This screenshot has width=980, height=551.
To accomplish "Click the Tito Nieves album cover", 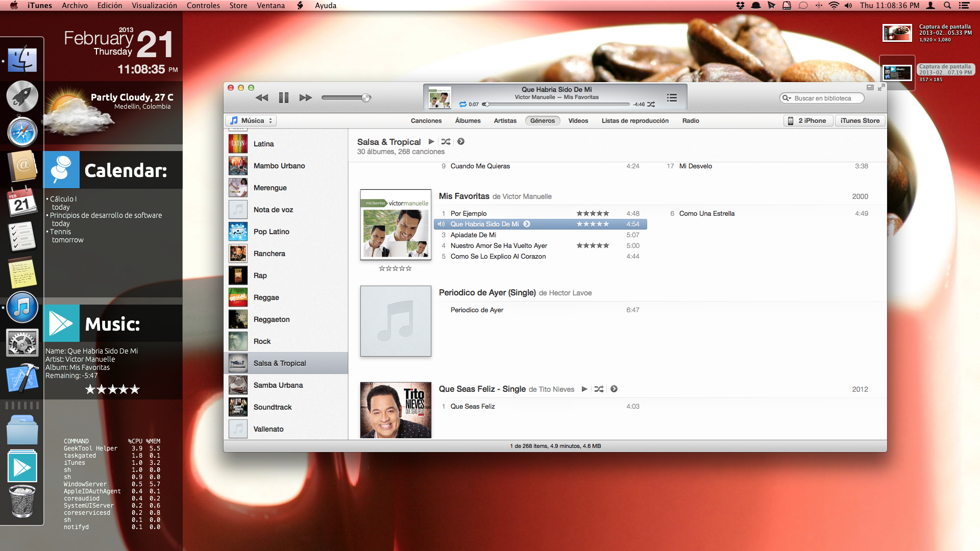I will 396,410.
